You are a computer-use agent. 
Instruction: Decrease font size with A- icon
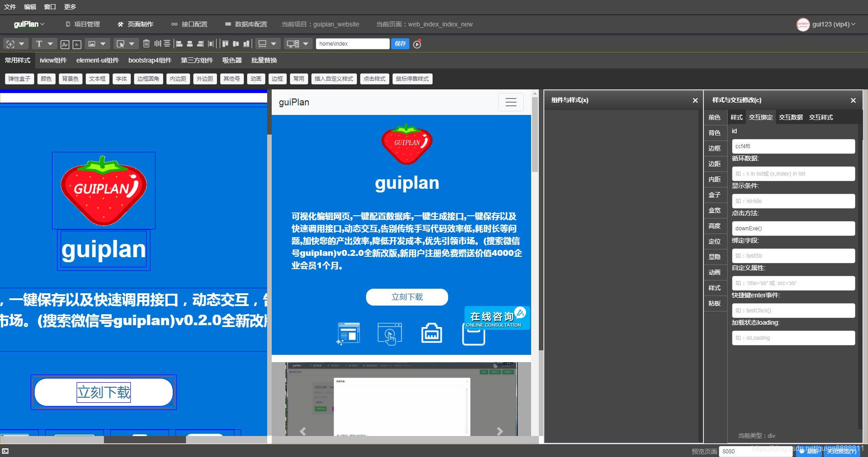77,44
